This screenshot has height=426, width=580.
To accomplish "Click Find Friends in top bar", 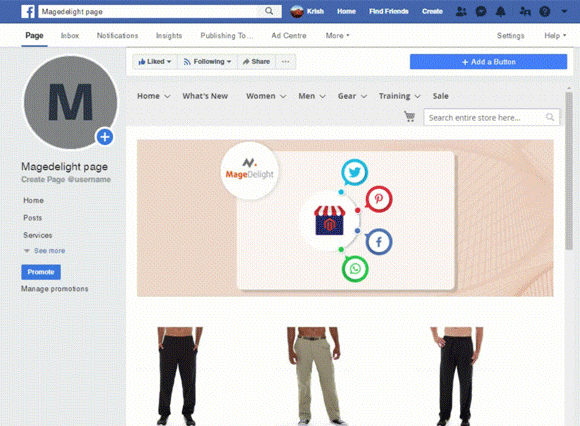I will click(x=388, y=11).
